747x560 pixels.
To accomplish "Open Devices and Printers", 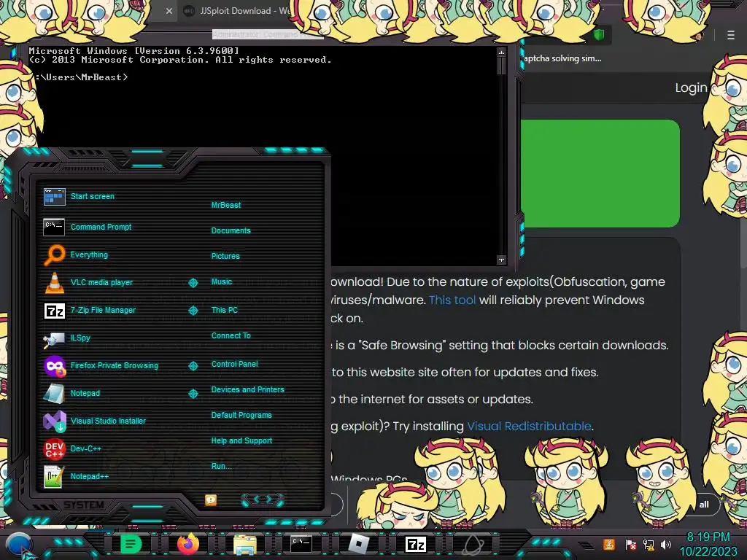I will click(247, 389).
